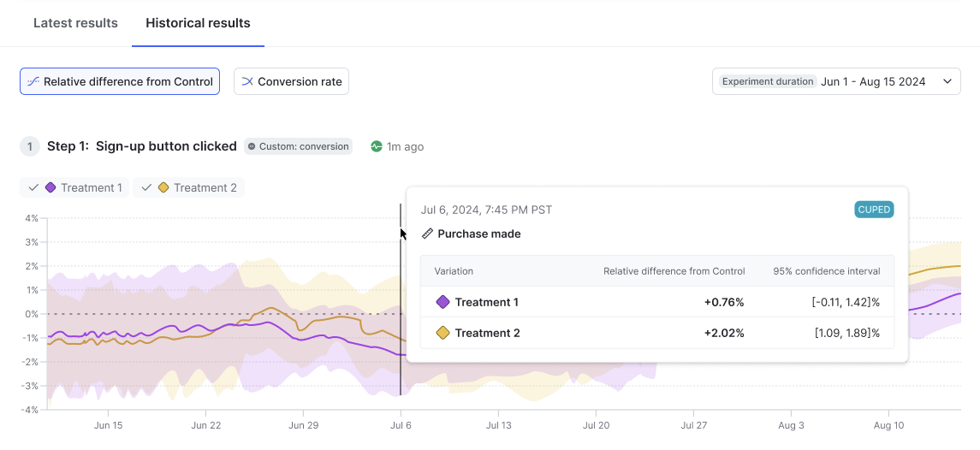This screenshot has width=980, height=450.
Task: Click the 1m ago last-updated text
Action: 405,147
